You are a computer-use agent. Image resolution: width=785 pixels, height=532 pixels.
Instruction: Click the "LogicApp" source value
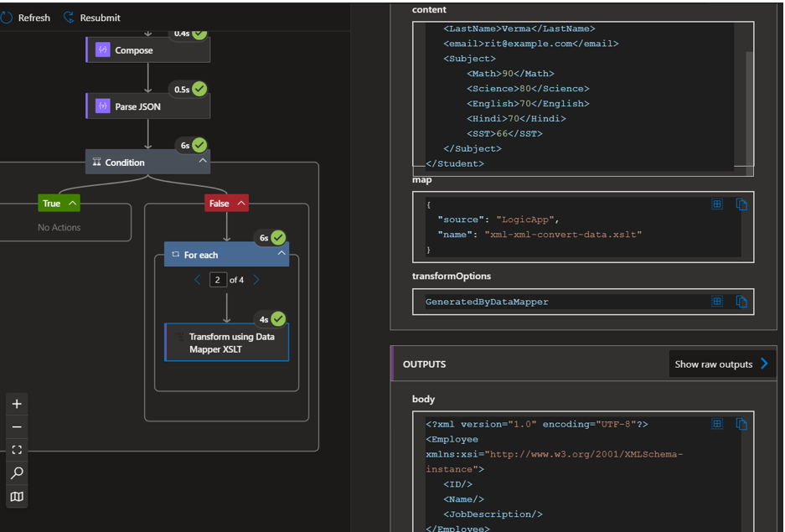525,220
